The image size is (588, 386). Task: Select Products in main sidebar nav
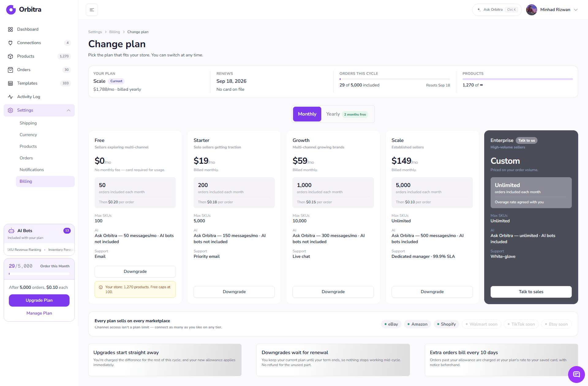tap(39, 56)
